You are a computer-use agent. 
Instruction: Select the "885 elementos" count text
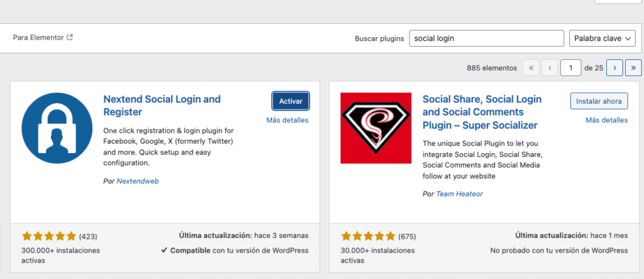[492, 68]
